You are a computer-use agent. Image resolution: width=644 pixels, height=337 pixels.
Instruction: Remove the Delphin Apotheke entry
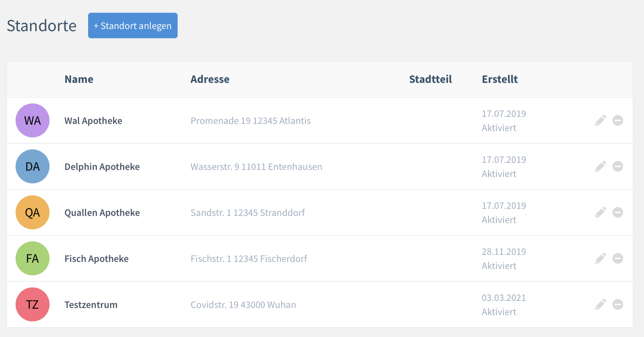click(618, 167)
